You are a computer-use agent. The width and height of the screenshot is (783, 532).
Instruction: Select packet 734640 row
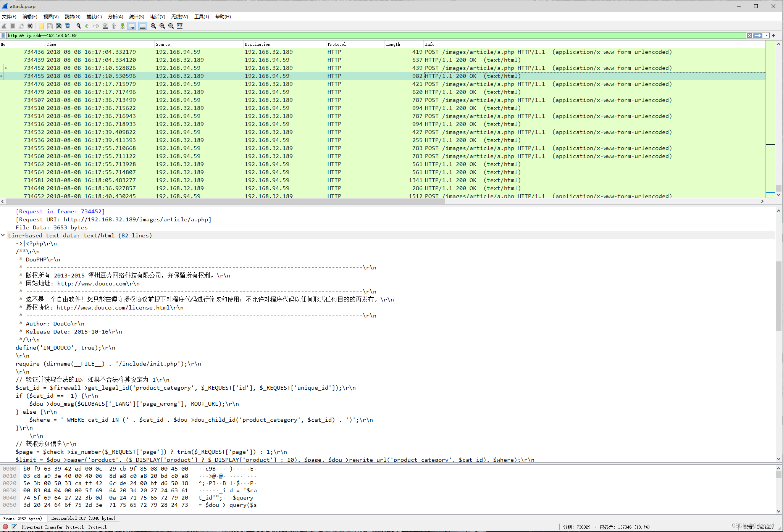coord(383,188)
